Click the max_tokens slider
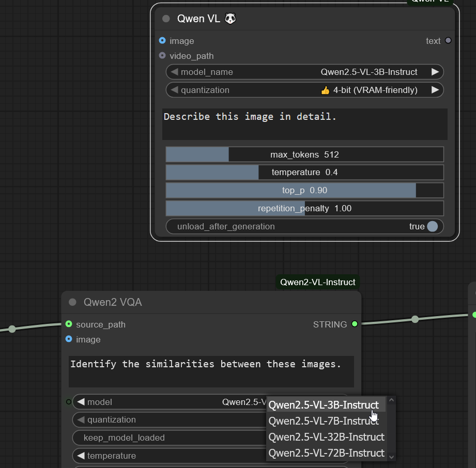The height and width of the screenshot is (468, 476). [x=304, y=154]
